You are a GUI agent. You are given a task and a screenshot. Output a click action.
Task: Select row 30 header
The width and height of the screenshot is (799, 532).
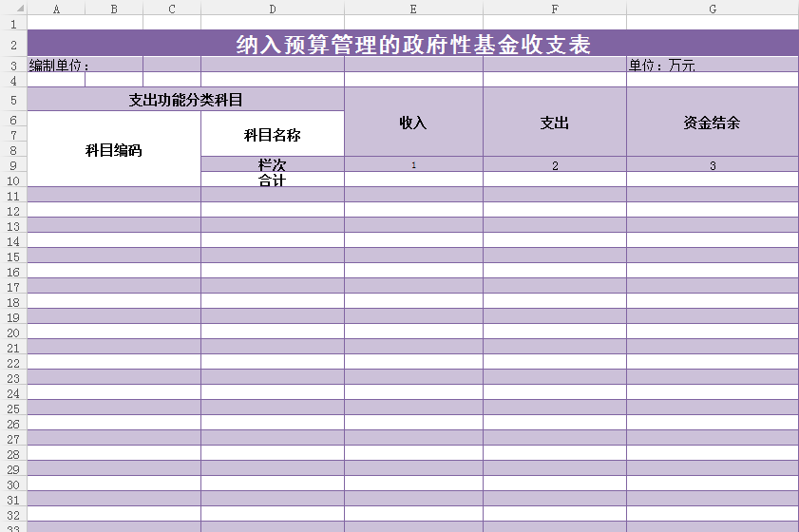point(13,484)
